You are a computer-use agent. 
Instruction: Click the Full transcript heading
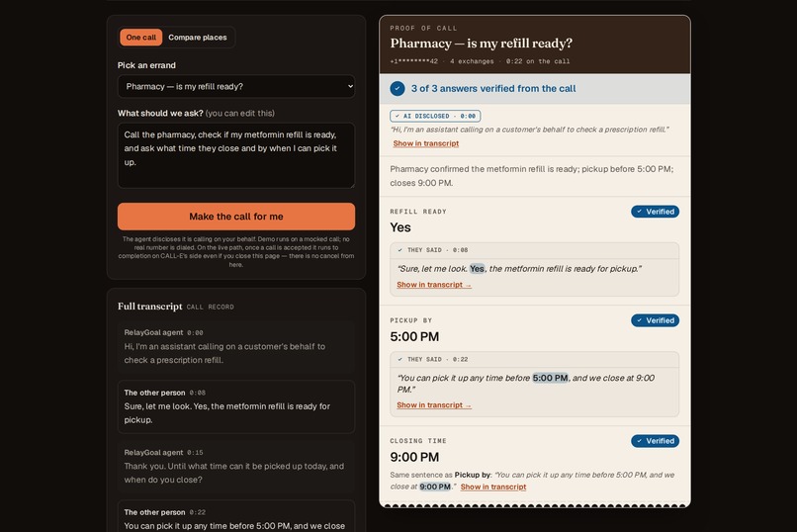[x=150, y=307]
